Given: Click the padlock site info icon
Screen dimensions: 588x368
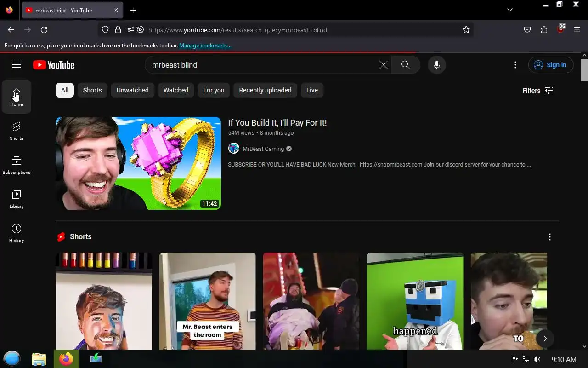Looking at the screenshot, I should coord(118,30).
